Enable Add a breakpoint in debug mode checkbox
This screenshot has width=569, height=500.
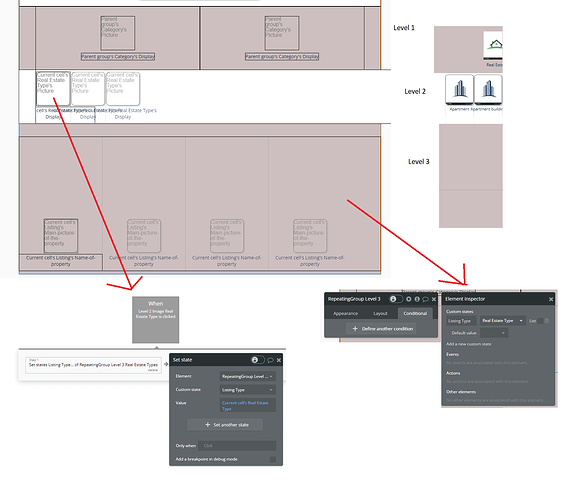(x=273, y=460)
